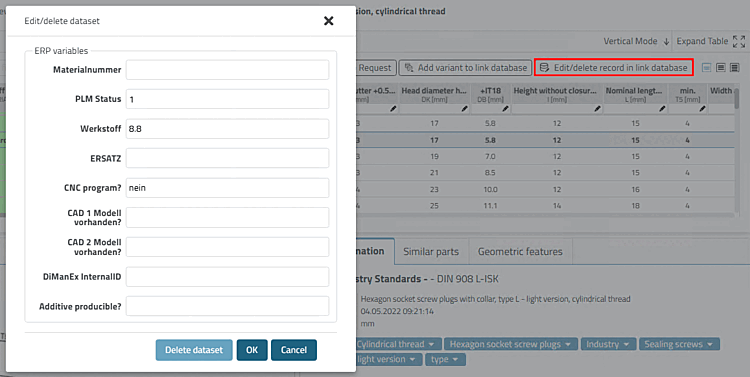
Task: Click the Additive producible field
Action: coord(227,306)
